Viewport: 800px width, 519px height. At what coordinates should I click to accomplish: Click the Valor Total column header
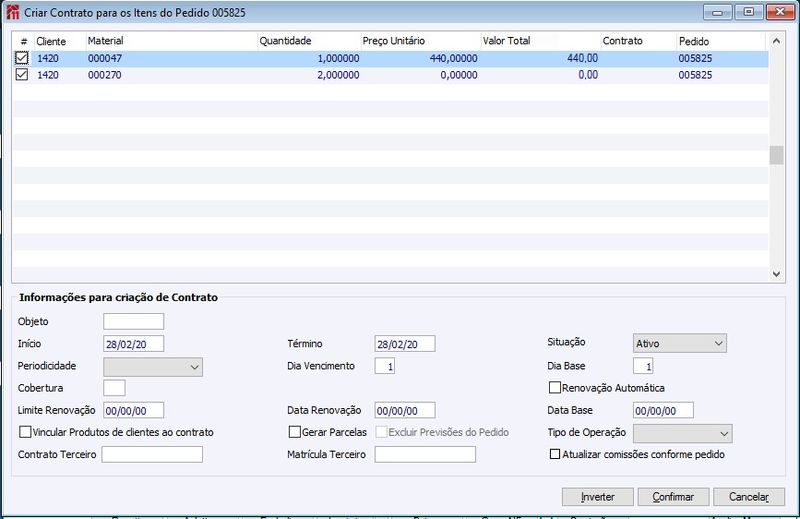pos(541,41)
